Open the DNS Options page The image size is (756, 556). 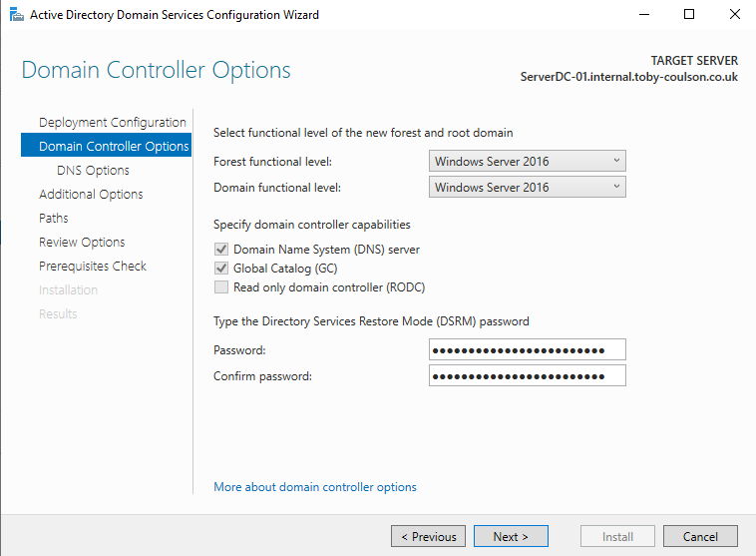click(93, 170)
